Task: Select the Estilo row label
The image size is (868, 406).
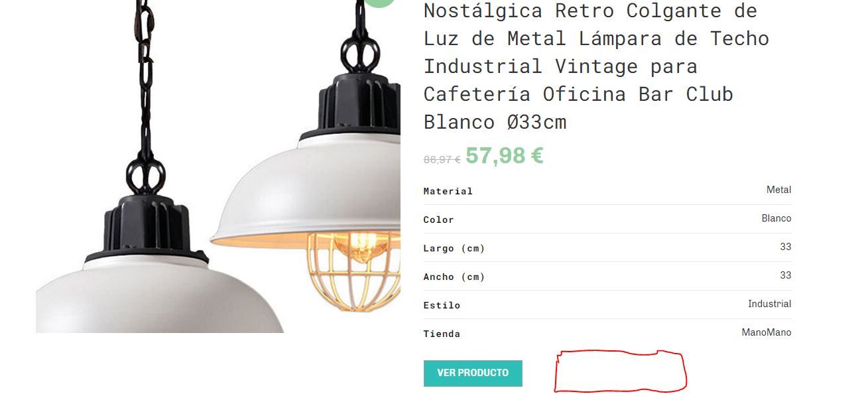Action: point(442,305)
